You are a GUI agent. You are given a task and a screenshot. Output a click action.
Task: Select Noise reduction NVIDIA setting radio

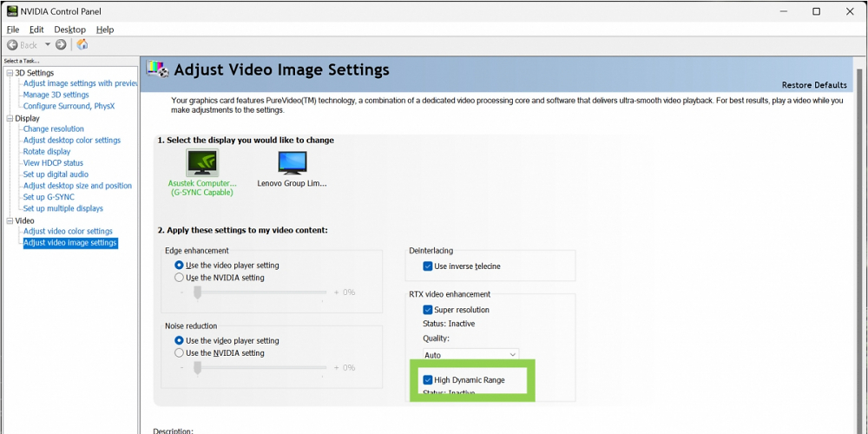(x=179, y=352)
